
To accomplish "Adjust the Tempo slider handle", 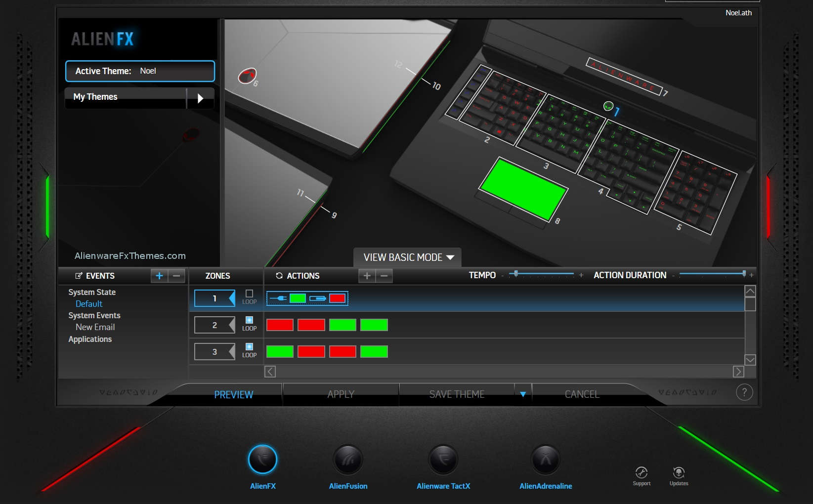I will click(x=516, y=273).
